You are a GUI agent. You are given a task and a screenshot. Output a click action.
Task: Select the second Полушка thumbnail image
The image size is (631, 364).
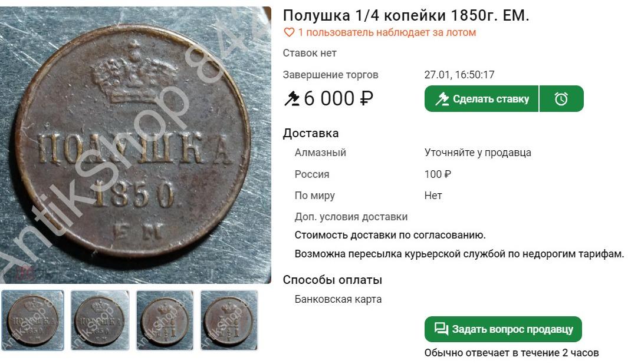pos(100,320)
